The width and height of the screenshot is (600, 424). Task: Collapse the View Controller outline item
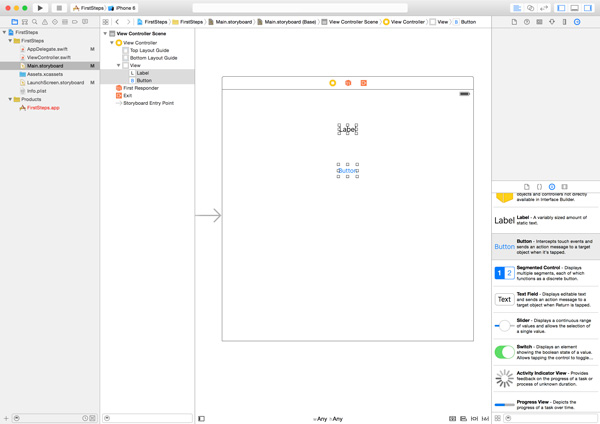coord(112,42)
